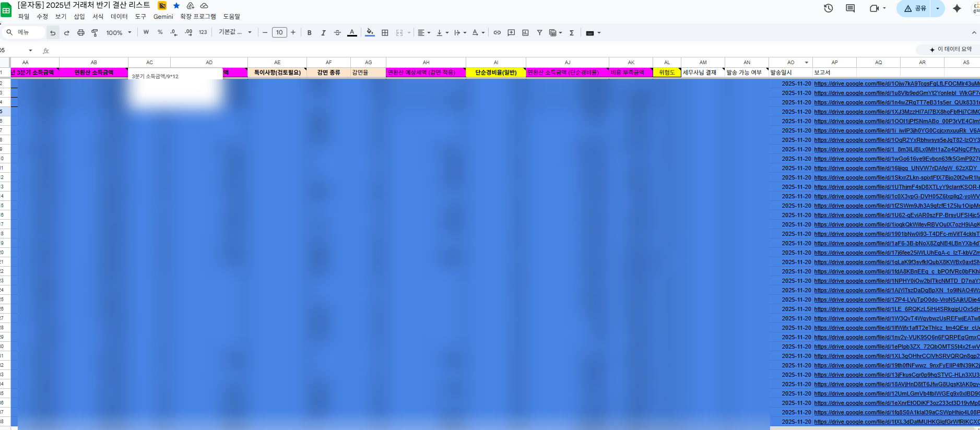Open the 100% zoom dropdown
The image size is (980, 430).
(119, 32)
